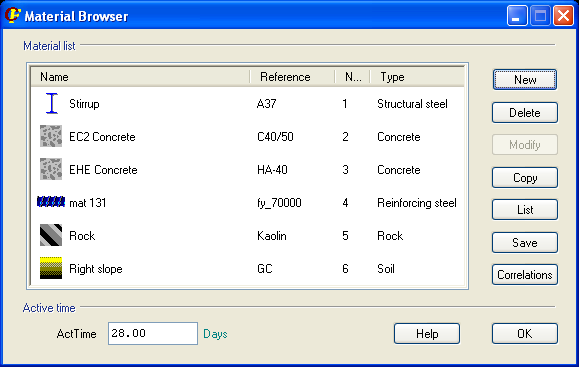Click the Rock striped material icon

(x=51, y=235)
